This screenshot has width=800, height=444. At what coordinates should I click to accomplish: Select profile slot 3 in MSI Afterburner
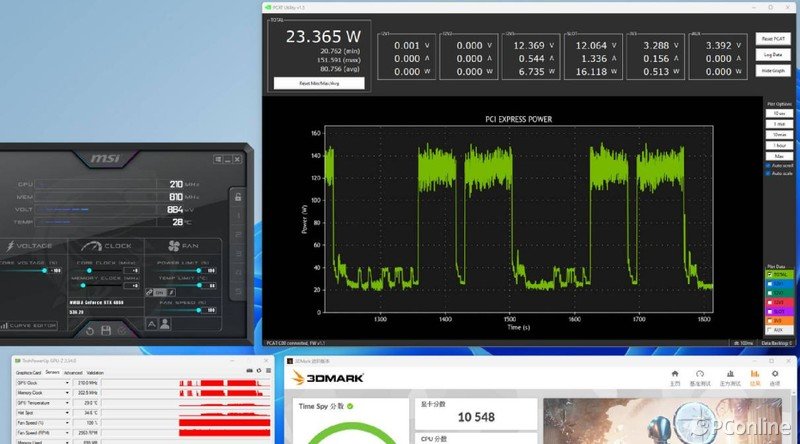238,254
